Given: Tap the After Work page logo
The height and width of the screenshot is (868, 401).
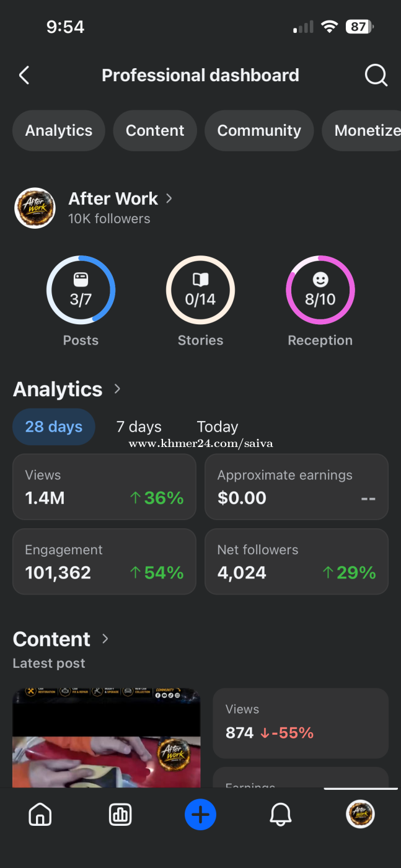Looking at the screenshot, I should click(35, 208).
